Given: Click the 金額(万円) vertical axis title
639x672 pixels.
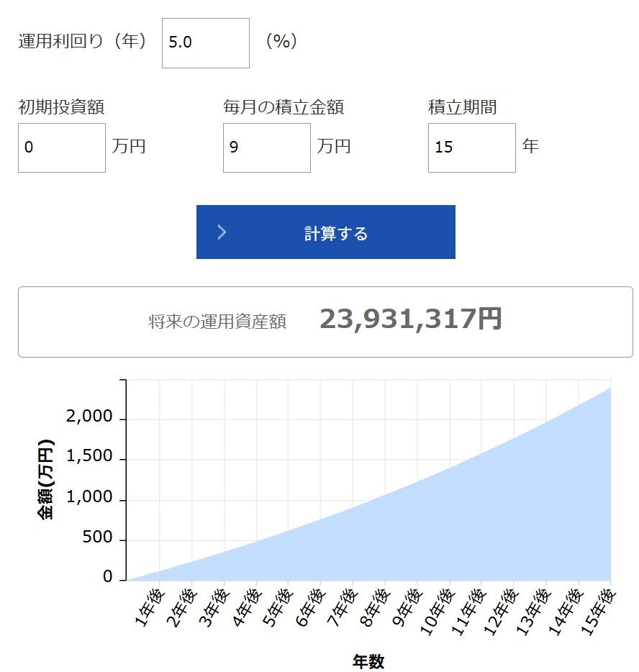Looking at the screenshot, I should coord(46,478).
